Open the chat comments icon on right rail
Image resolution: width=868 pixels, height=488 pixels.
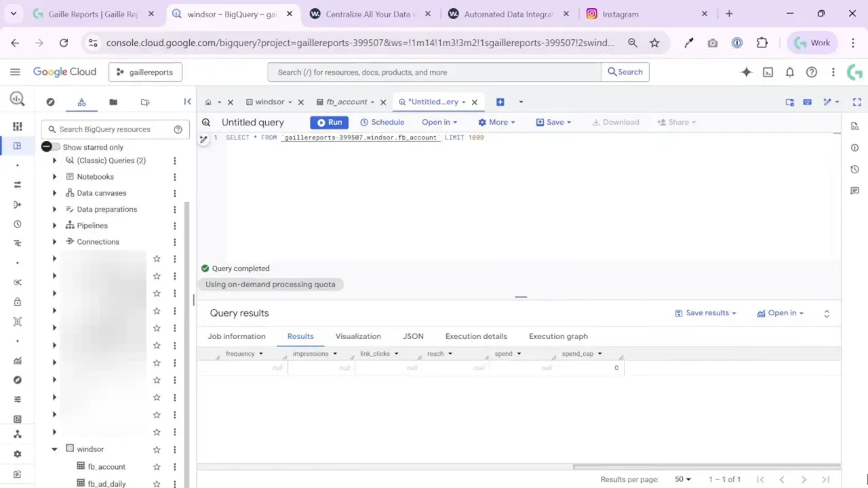854,191
